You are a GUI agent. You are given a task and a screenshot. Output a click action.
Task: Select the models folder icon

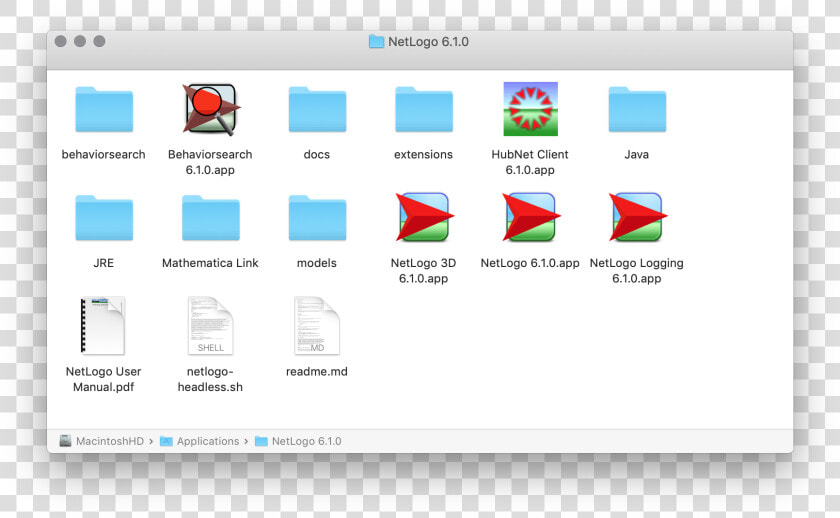coord(317,218)
